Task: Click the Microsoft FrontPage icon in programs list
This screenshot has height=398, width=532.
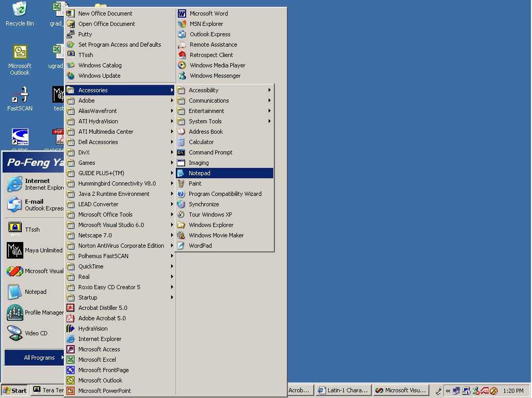Action: tap(71, 370)
